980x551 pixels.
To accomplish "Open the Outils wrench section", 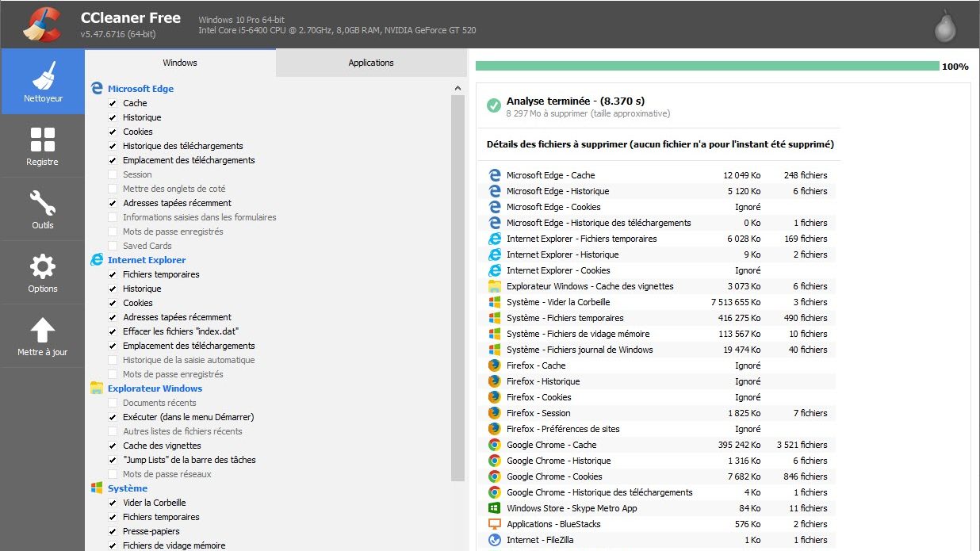I will tap(43, 209).
